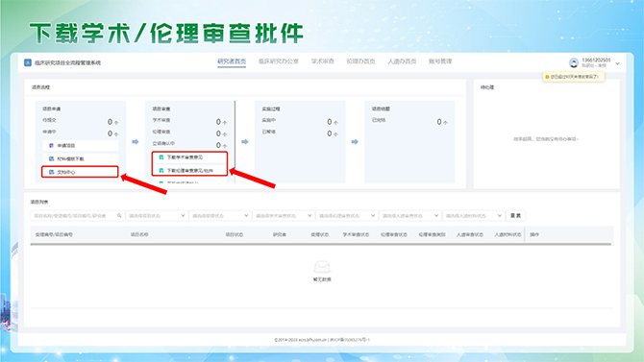Click the 操作 column header

point(534,234)
